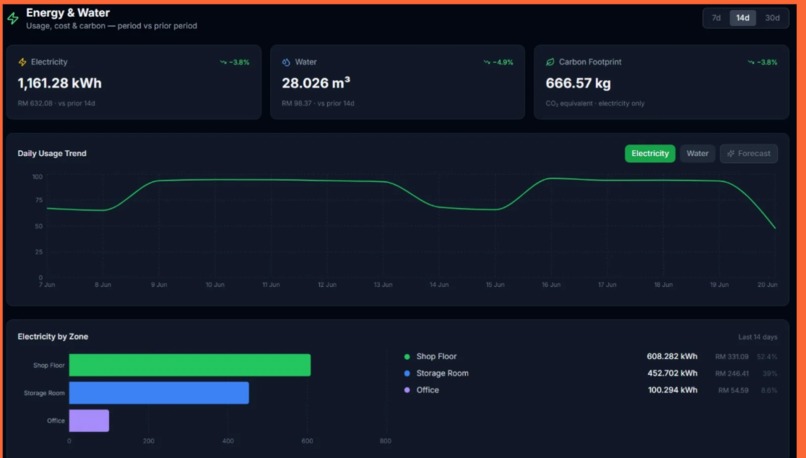Click the 100.294 kWh value
The width and height of the screenshot is (806, 458).
coord(673,390)
